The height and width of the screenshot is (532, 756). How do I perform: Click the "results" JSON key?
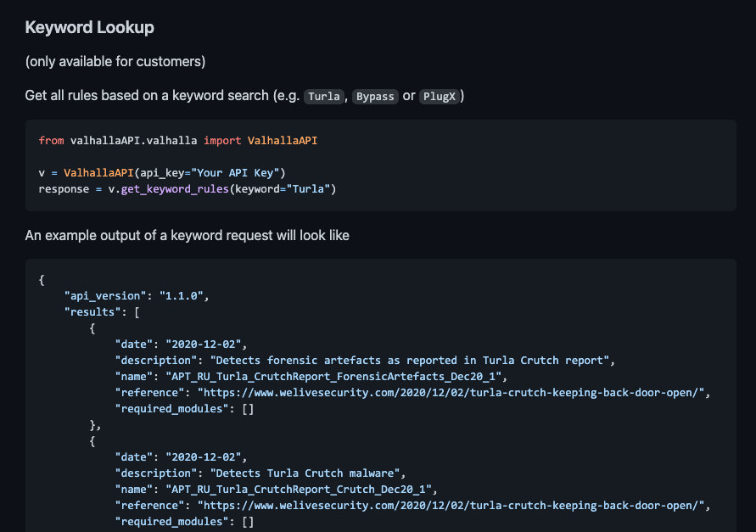click(89, 311)
